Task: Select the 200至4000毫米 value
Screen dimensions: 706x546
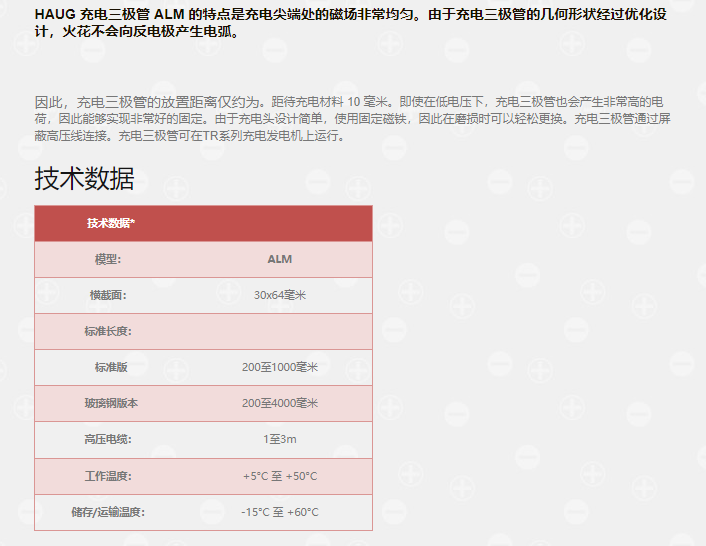Action: 280,403
